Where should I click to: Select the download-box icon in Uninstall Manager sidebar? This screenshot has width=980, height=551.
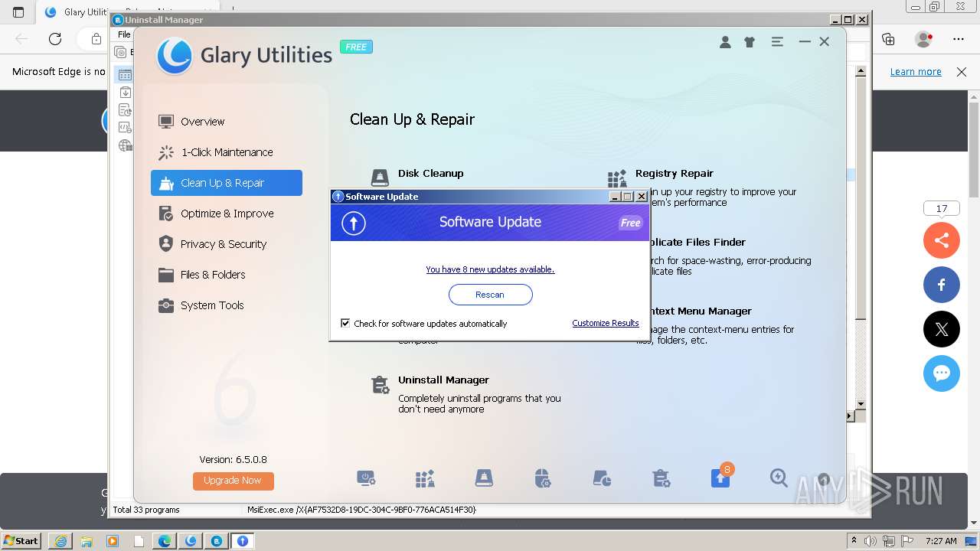tap(126, 93)
